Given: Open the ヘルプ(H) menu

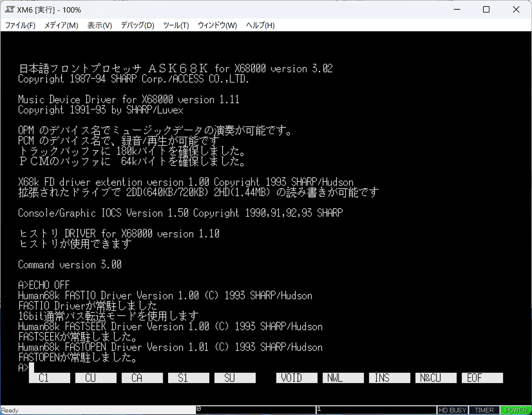Looking at the screenshot, I should pyautogui.click(x=260, y=25).
